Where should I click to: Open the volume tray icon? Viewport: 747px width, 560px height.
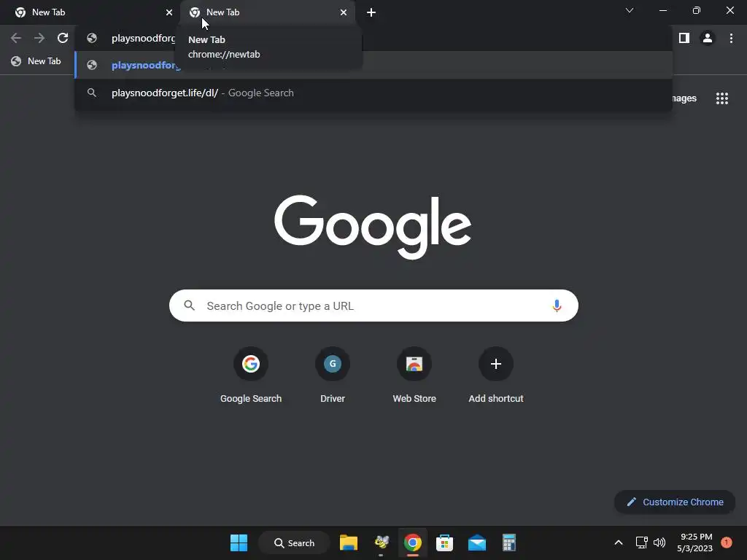(x=659, y=542)
